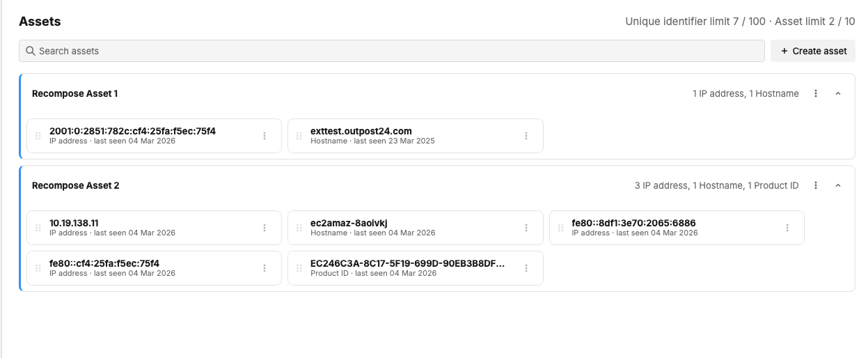
Task: Open kebab menu for 10.19.138.11 identifier
Action: pyautogui.click(x=265, y=228)
